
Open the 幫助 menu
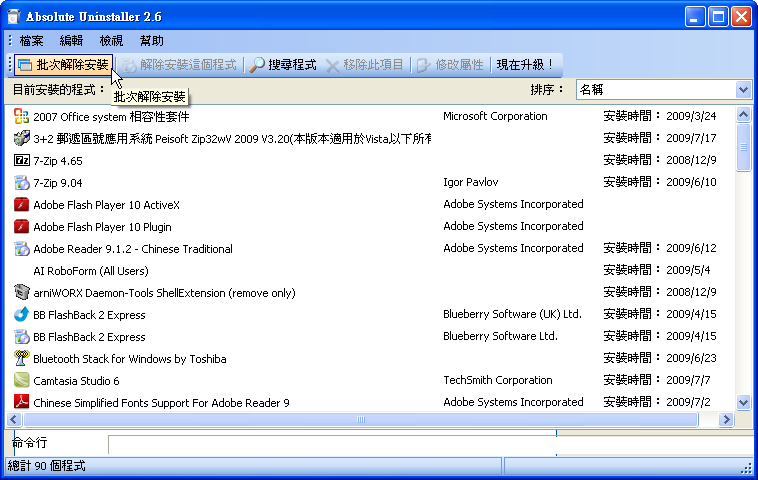click(x=152, y=41)
